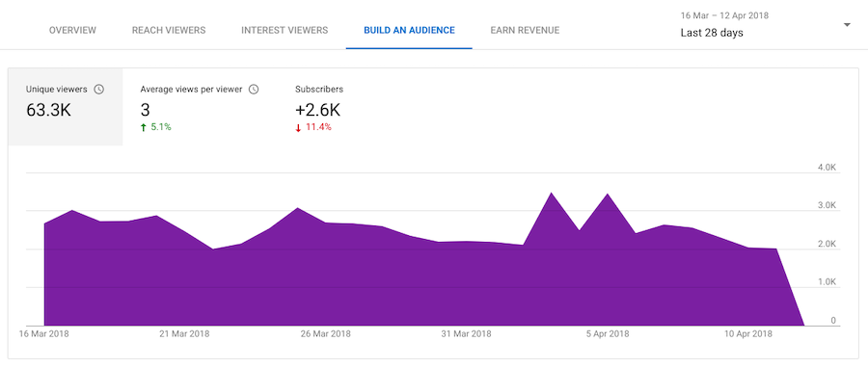Click the 63.3K unique viewers value
This screenshot has width=868, height=368.
pyautogui.click(x=49, y=110)
